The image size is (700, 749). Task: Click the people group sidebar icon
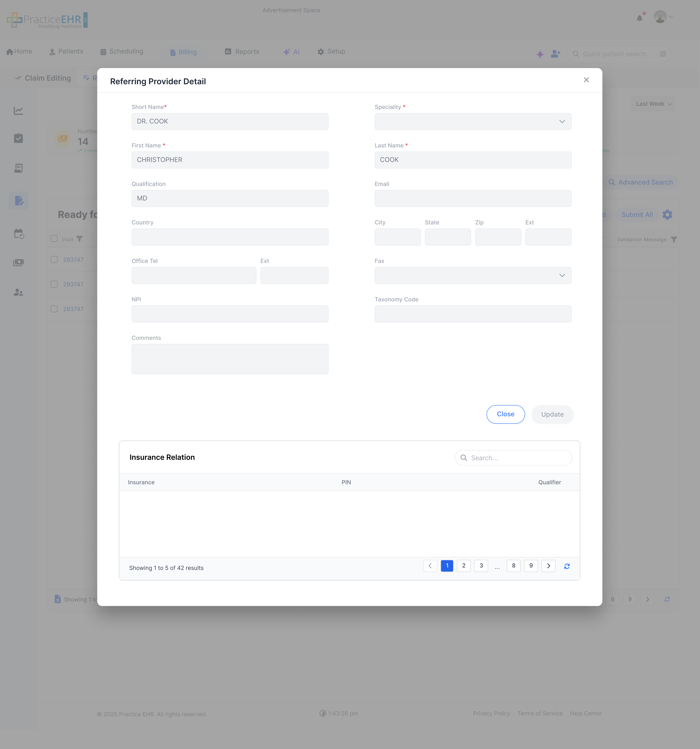click(18, 292)
